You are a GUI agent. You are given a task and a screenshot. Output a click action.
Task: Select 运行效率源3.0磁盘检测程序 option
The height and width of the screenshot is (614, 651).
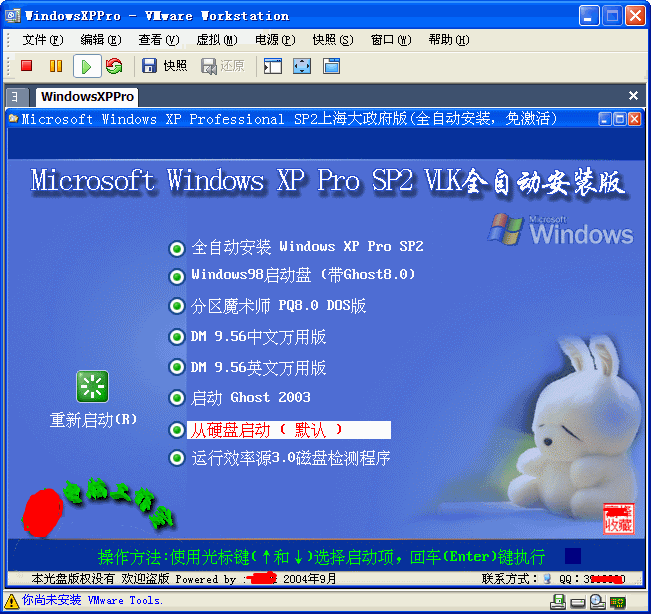point(279,458)
